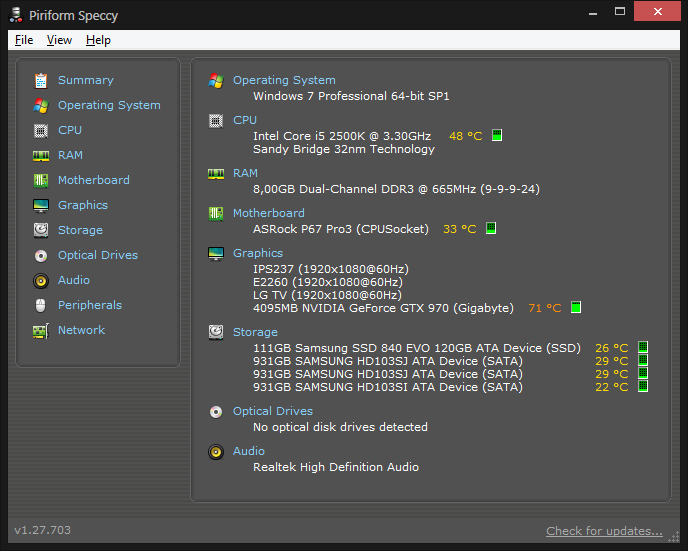Viewport: 688px width, 551px height.
Task: Click the Storage hard drive icon in sidebar
Action: click(x=41, y=230)
